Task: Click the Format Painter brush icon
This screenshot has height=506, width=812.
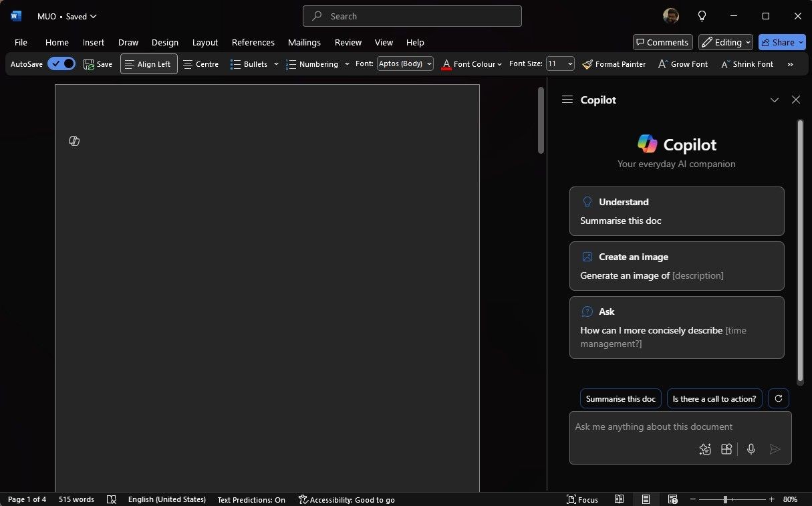Action: tap(587, 64)
